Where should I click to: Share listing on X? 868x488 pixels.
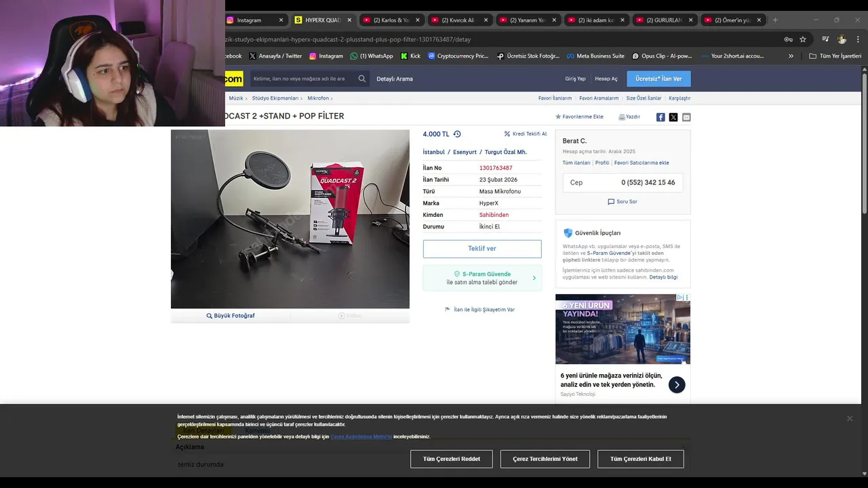coord(673,117)
